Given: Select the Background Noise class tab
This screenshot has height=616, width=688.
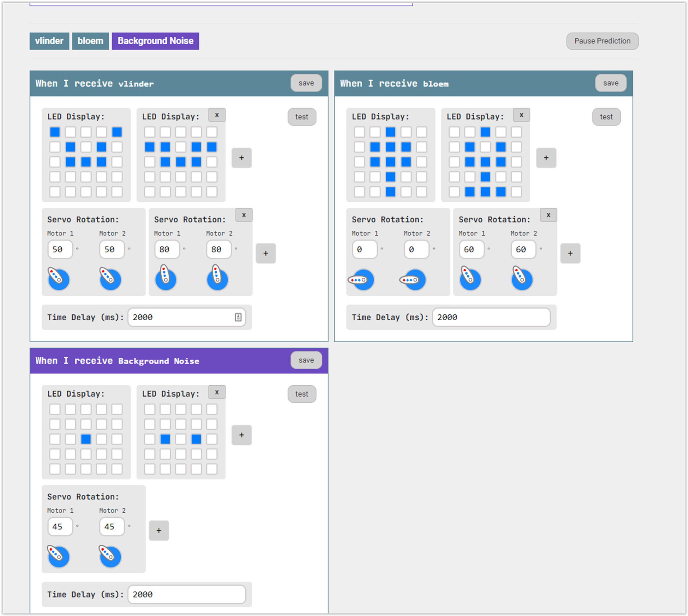Looking at the screenshot, I should coord(155,41).
